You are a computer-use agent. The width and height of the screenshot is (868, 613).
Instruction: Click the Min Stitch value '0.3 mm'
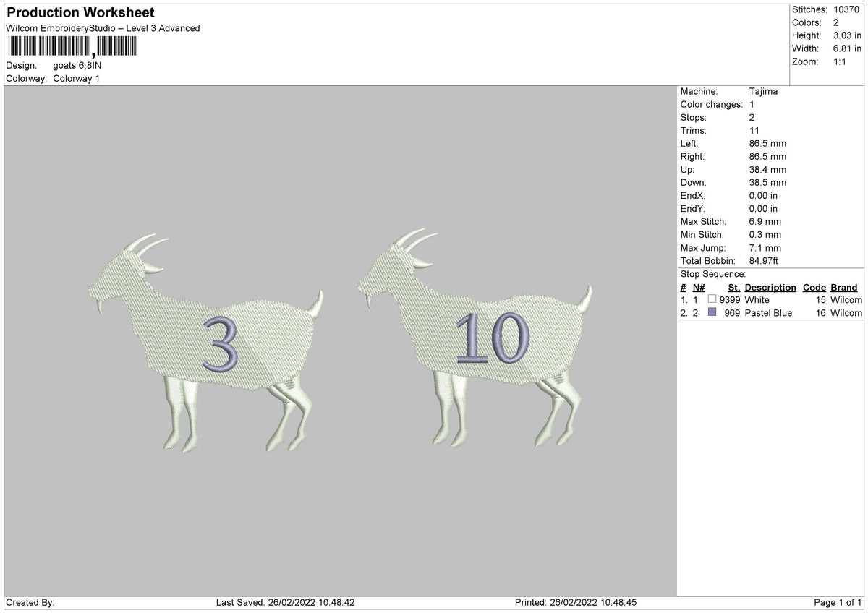(765, 235)
